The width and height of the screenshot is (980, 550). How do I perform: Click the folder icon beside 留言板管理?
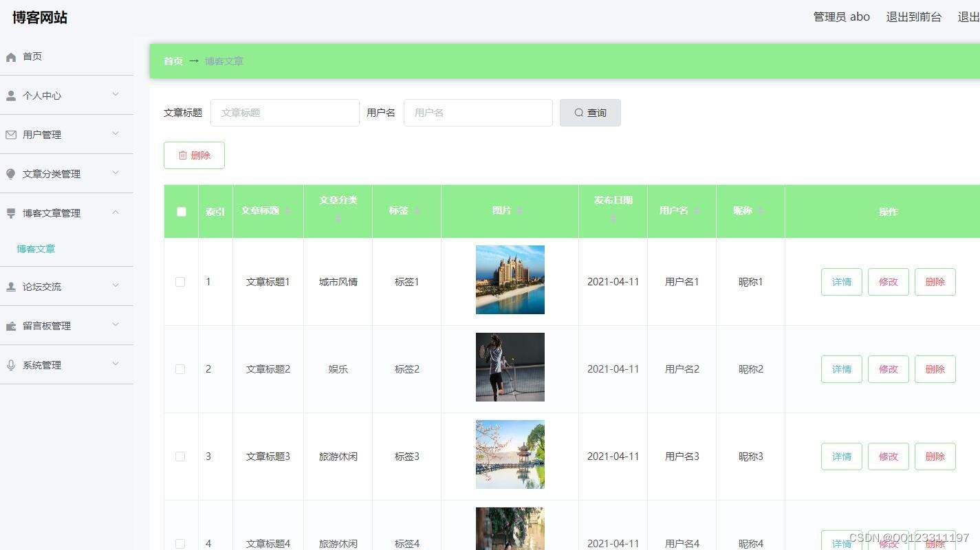[11, 326]
